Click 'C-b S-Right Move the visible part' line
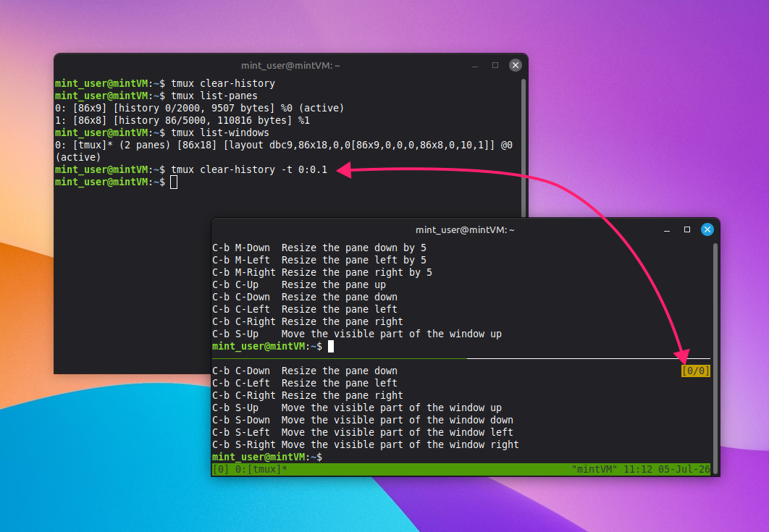 [x=366, y=444]
